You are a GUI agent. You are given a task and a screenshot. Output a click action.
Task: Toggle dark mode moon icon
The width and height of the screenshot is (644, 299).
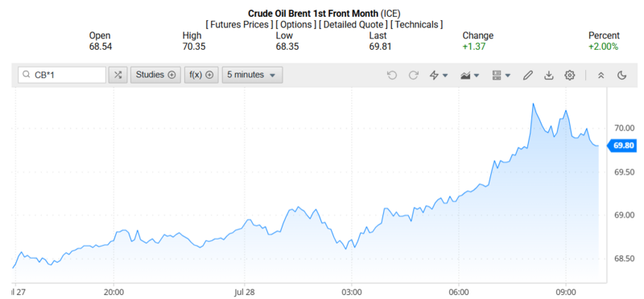click(x=621, y=75)
